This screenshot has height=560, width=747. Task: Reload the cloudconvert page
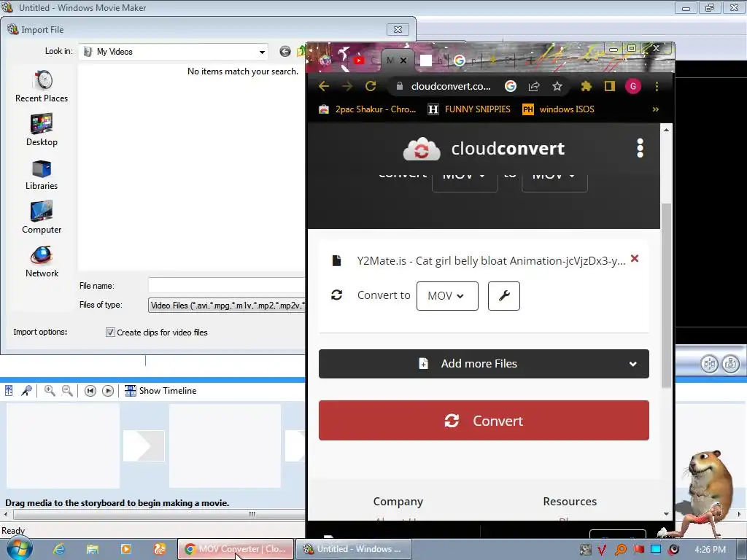coord(371,86)
